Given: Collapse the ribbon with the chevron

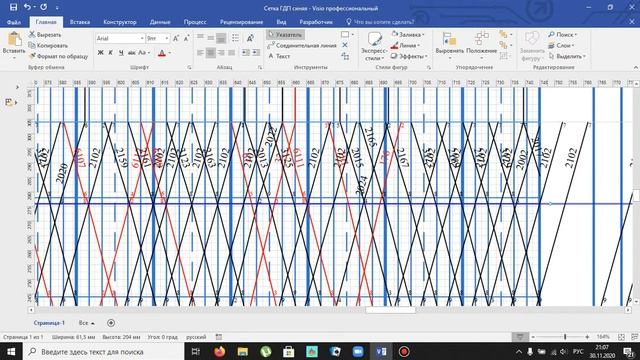Looking at the screenshot, I should [635, 67].
